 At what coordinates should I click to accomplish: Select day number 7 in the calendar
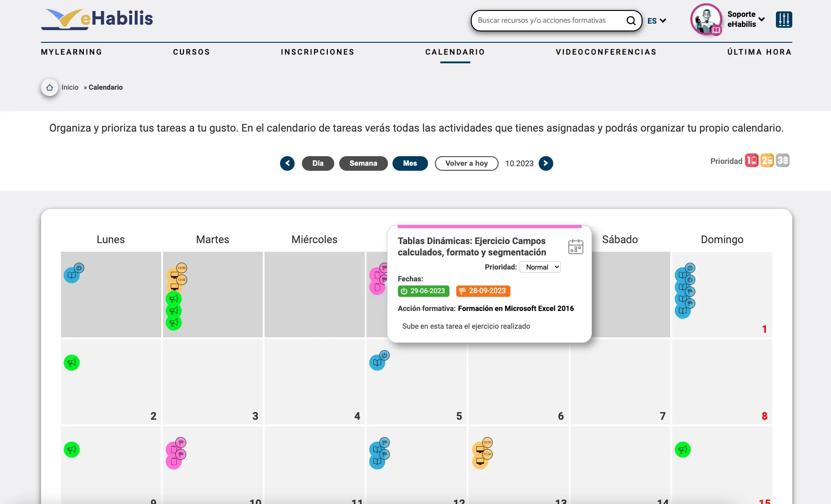tap(663, 416)
